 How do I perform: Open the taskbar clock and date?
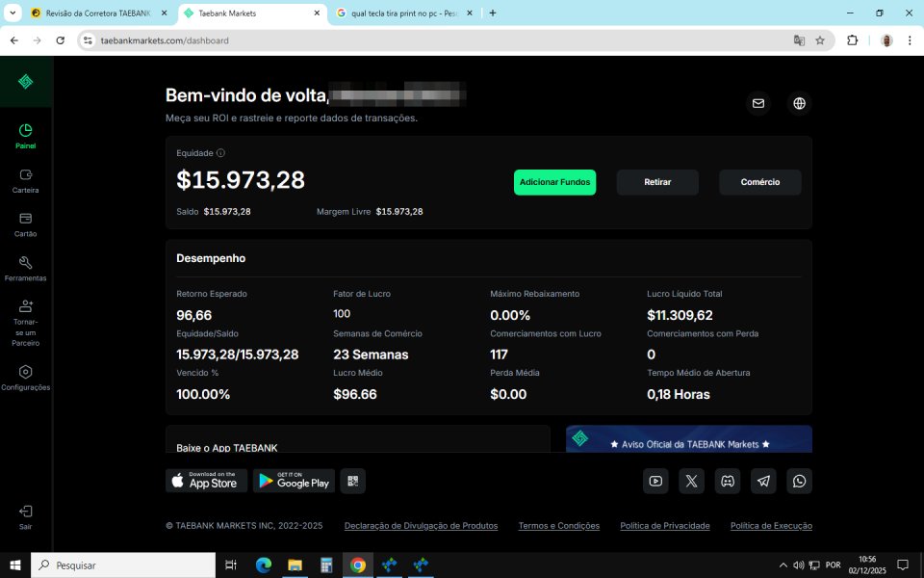867,565
